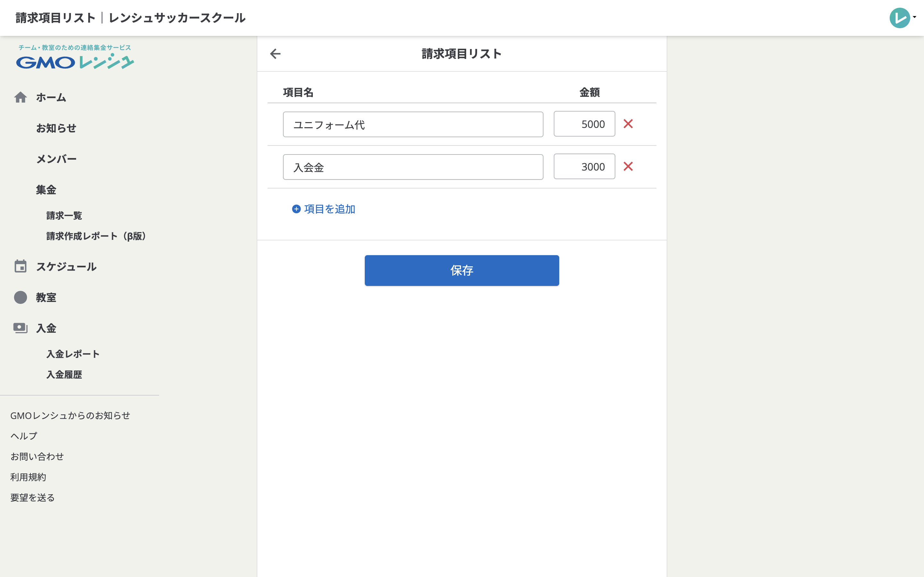The image size is (924, 577).
Task: Click the 入会金 item name field
Action: click(x=413, y=167)
